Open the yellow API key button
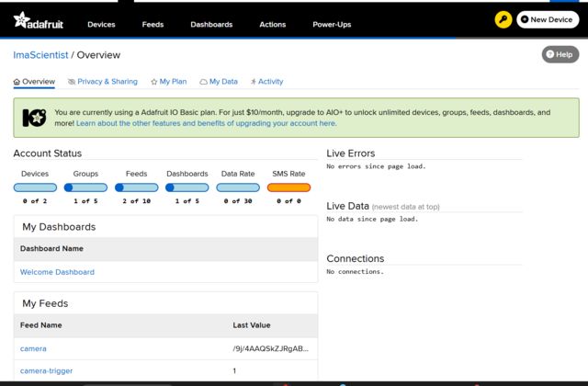588x386 pixels. (503, 19)
